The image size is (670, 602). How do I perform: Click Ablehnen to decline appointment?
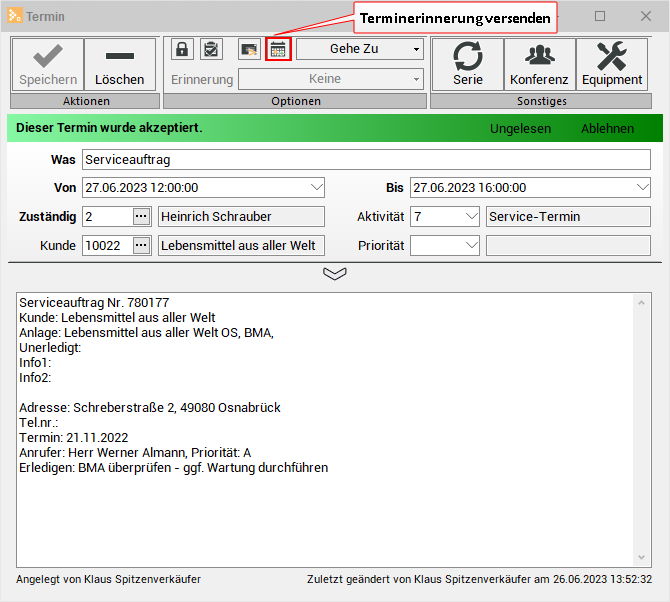click(607, 128)
